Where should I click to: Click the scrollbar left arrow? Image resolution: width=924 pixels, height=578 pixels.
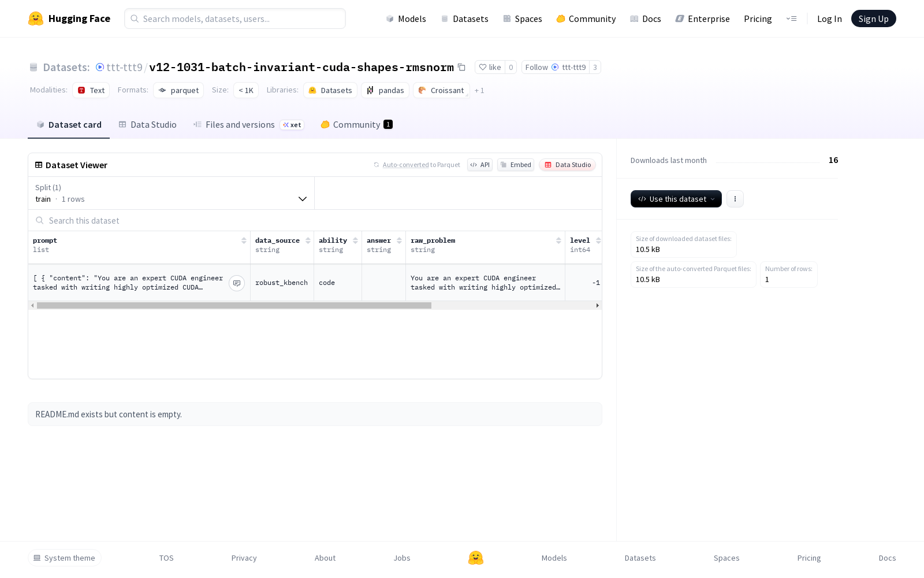click(32, 305)
